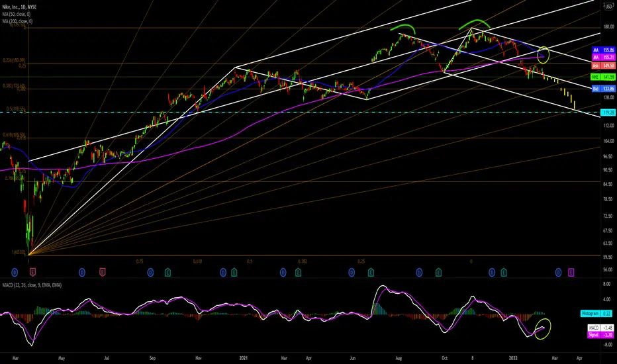This screenshot has width=617, height=364.
Task: Select the dividend D marker above Sep 2020
Action: click(x=150, y=272)
